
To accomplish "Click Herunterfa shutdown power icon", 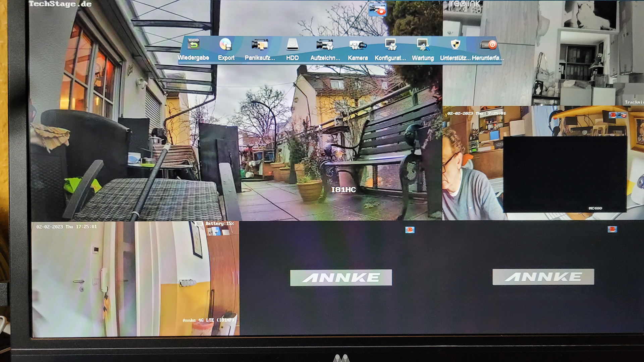I will pos(488,45).
